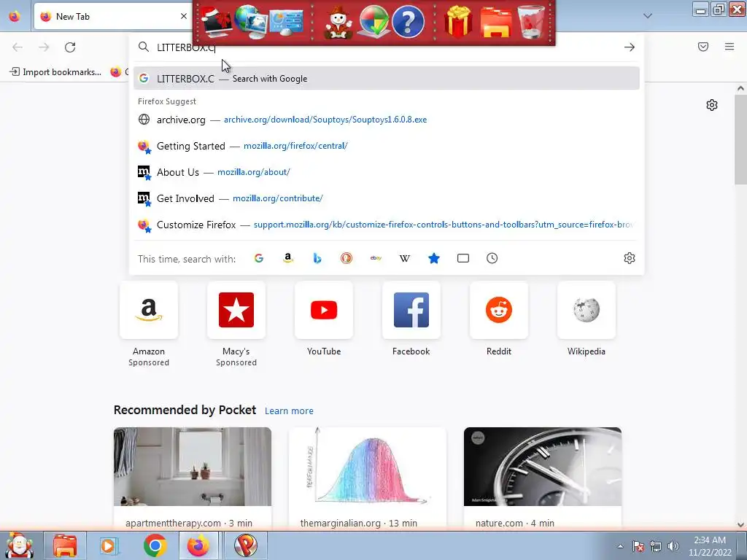Select the Getting Started bookmark suggestion

387,146
